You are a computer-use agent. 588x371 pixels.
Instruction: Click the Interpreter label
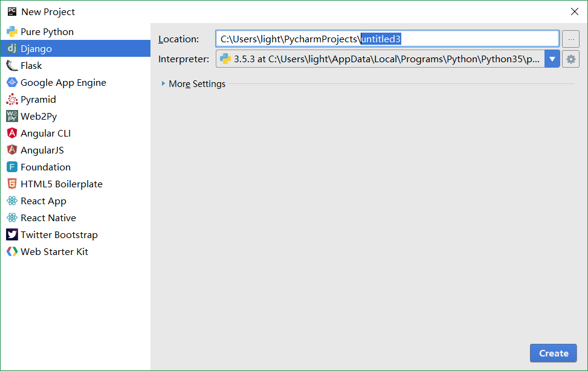pyautogui.click(x=184, y=59)
